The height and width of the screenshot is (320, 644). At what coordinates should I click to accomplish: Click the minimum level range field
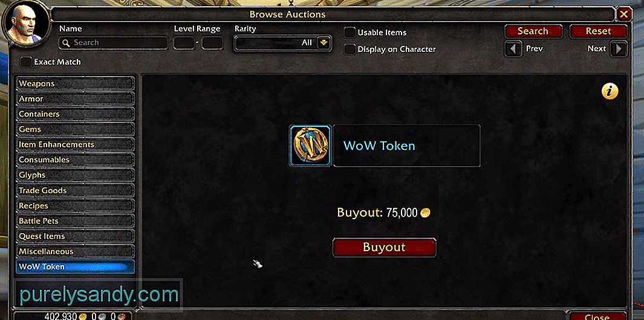click(184, 43)
